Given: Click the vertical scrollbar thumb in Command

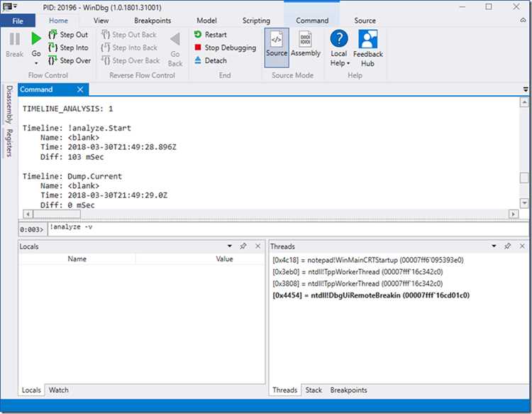Looking at the screenshot, I should (x=524, y=178).
